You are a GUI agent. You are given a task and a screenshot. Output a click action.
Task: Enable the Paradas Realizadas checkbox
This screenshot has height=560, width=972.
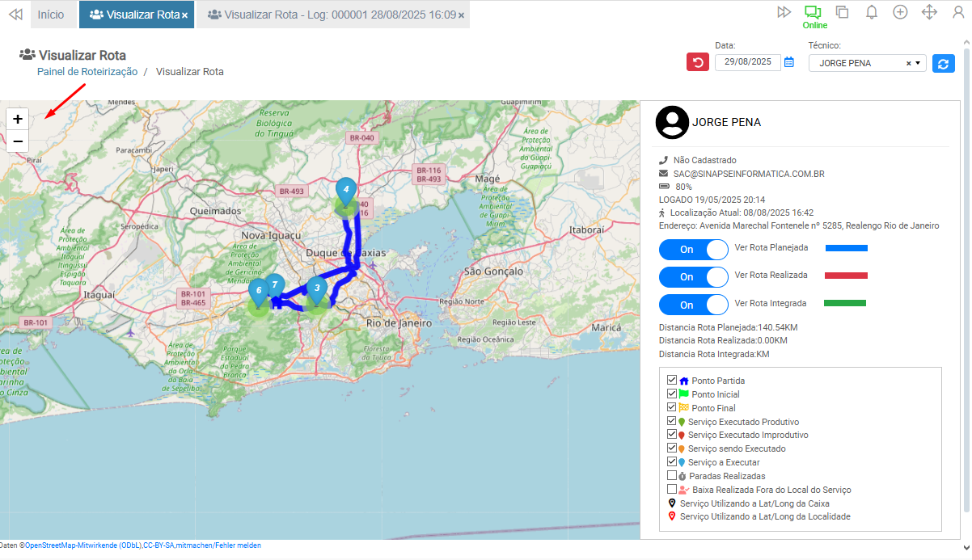[672, 476]
